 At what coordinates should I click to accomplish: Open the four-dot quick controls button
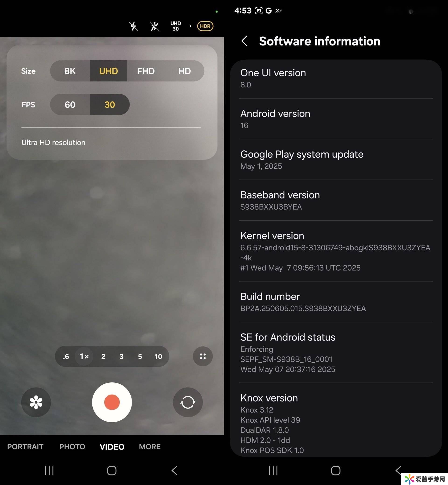203,356
